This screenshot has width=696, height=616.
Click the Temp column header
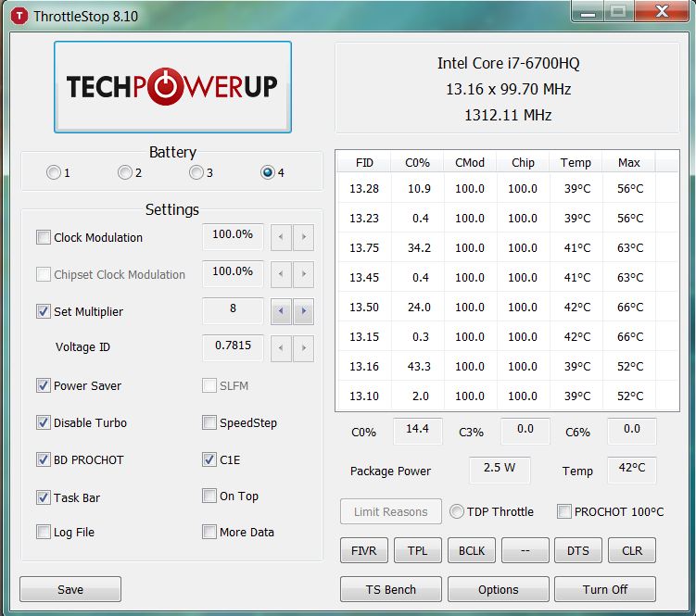[x=576, y=162]
